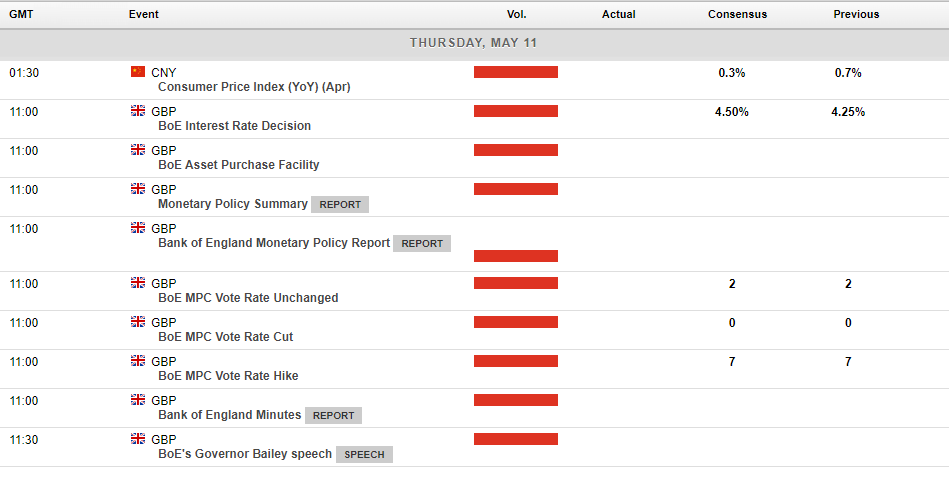Screen dimensions: 949x483
Task: Click the GMT column header
Action: click(21, 14)
